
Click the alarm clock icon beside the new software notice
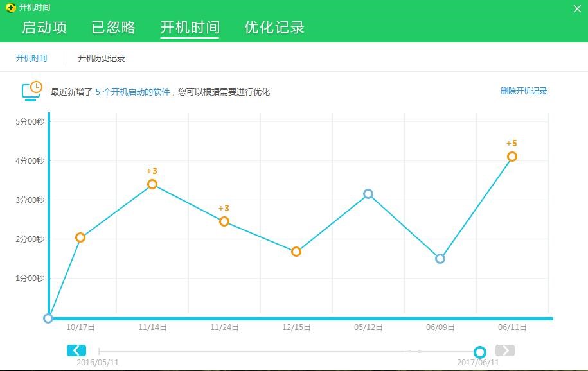tap(30, 91)
